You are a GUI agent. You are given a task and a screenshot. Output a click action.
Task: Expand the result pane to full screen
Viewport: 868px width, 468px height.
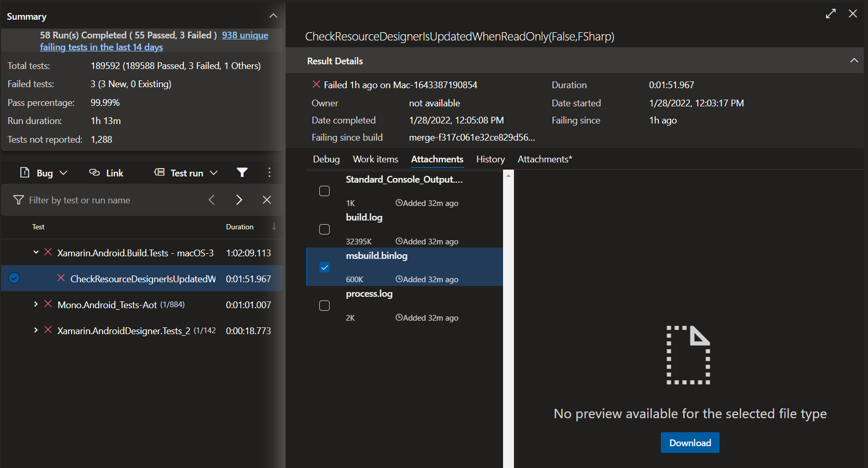point(831,14)
